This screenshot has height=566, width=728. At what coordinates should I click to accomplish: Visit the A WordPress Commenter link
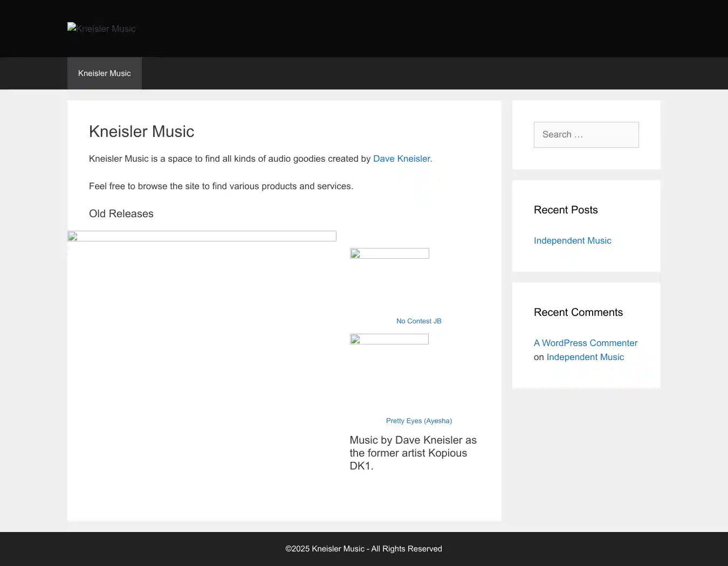[585, 343]
